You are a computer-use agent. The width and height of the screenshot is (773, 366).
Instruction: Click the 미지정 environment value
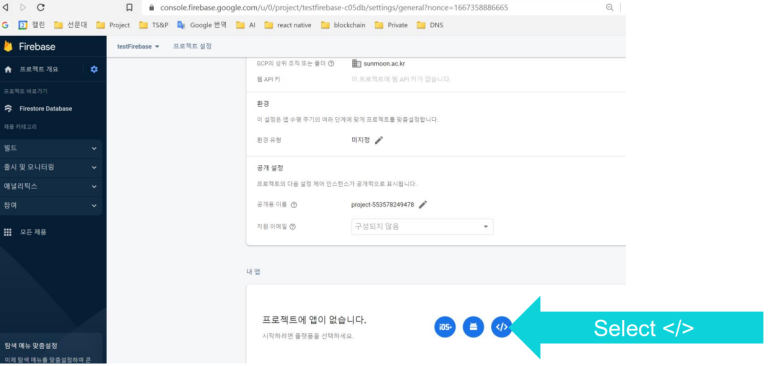360,140
